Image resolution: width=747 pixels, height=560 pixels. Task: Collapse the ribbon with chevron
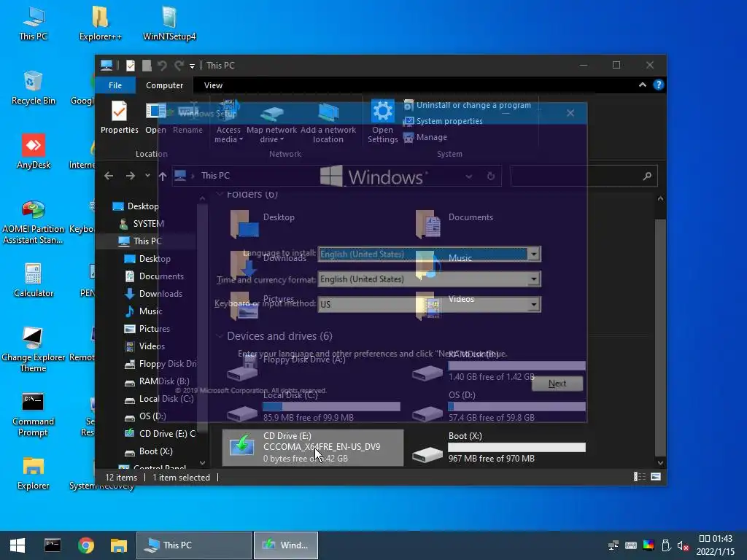(x=642, y=85)
